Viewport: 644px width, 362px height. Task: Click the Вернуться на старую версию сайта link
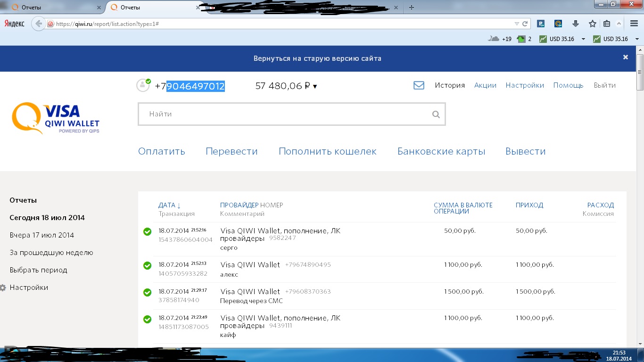tap(317, 58)
